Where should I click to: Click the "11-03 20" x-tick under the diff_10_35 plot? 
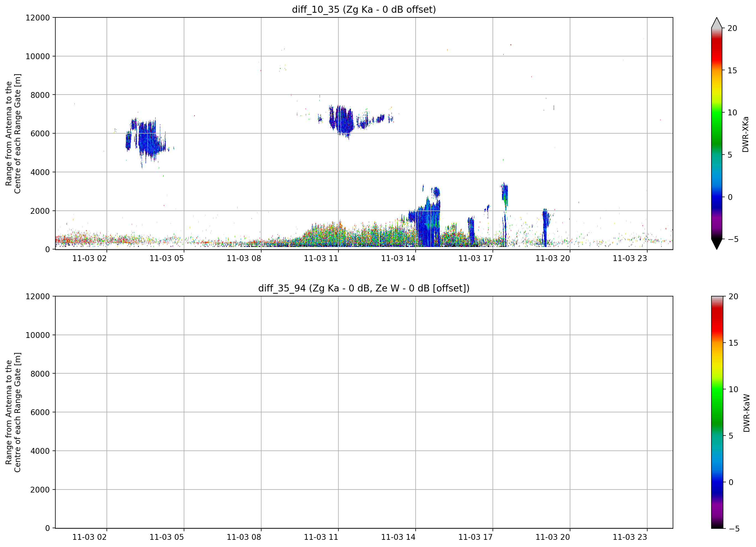[553, 259]
